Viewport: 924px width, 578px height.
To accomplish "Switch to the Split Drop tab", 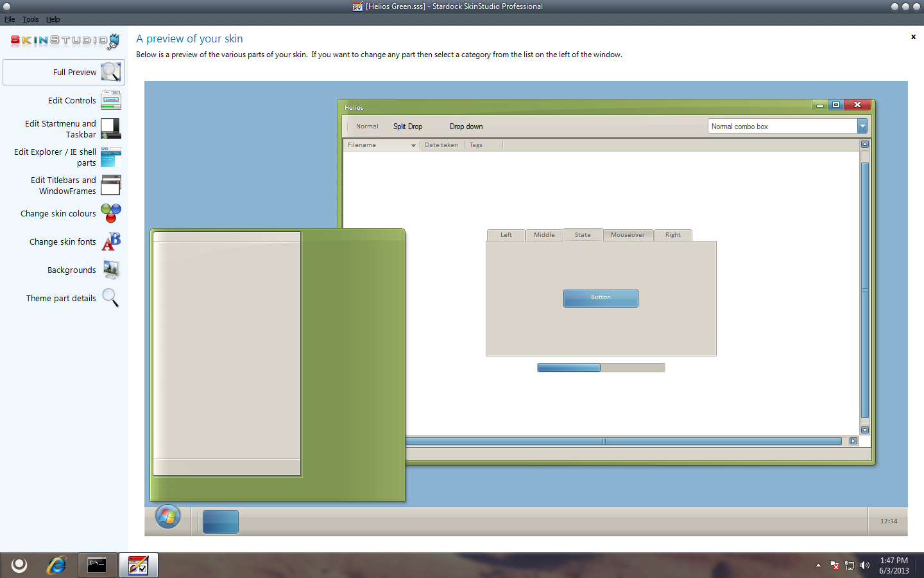I will (x=407, y=127).
